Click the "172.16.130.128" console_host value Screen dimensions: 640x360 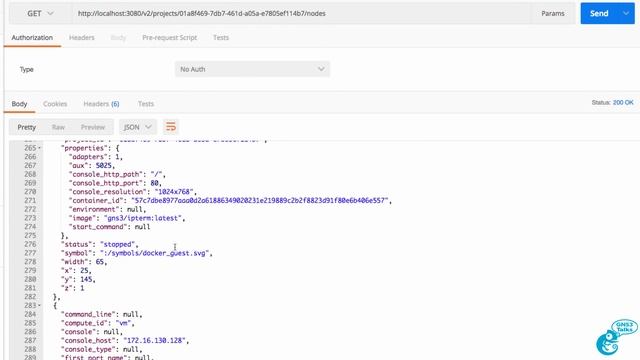[x=155, y=340]
